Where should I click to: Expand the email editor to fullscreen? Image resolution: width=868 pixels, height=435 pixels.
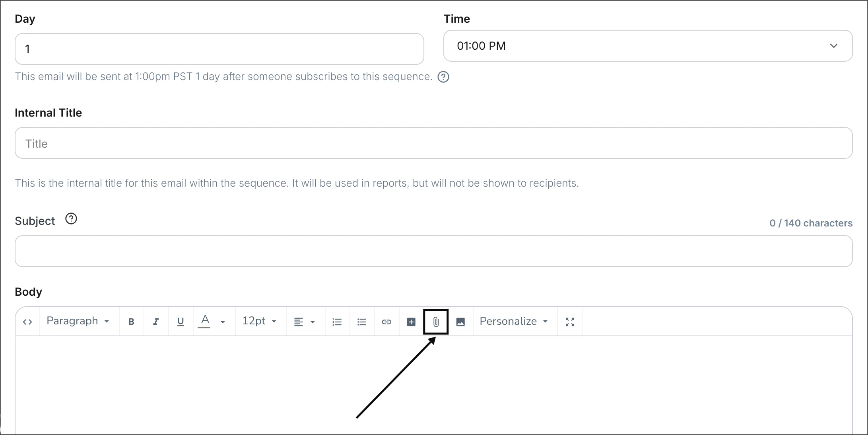click(x=569, y=321)
